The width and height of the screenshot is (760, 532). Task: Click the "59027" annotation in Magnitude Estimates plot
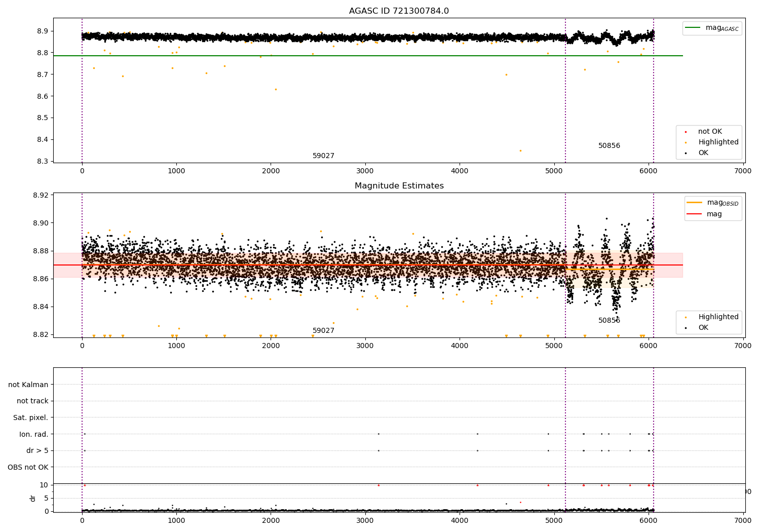click(x=323, y=331)
